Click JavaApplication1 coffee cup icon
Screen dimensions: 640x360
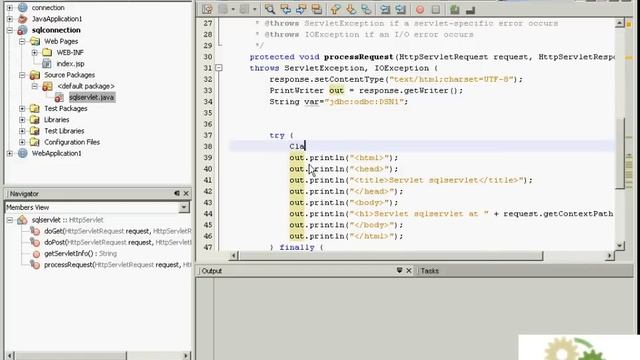pyautogui.click(x=22, y=19)
